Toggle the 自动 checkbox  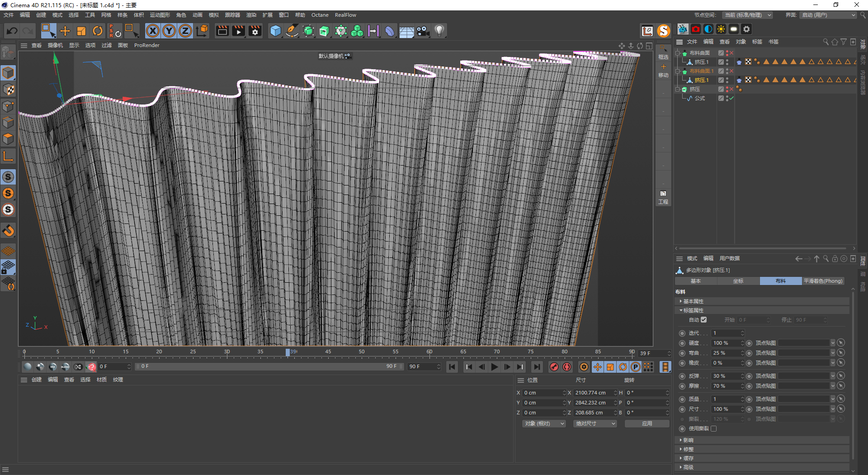pos(704,320)
